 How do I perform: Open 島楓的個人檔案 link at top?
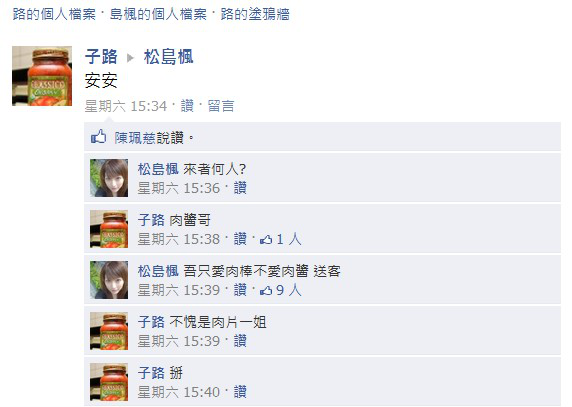158,15
